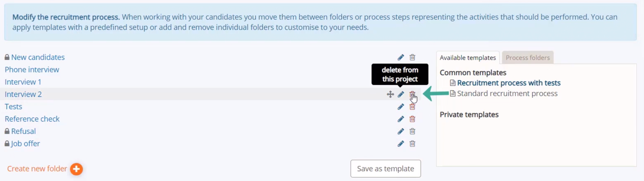Switch to the Process folders tab
The width and height of the screenshot is (644, 181).
click(528, 58)
